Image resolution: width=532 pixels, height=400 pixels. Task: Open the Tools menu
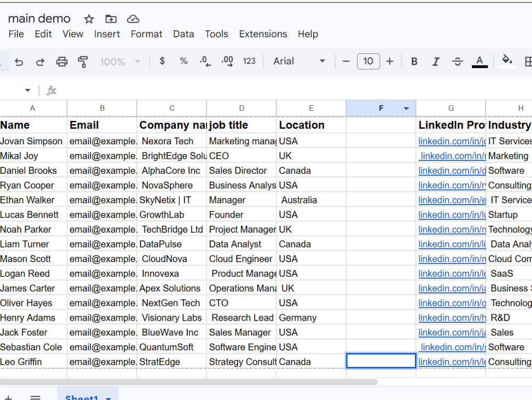click(x=217, y=34)
